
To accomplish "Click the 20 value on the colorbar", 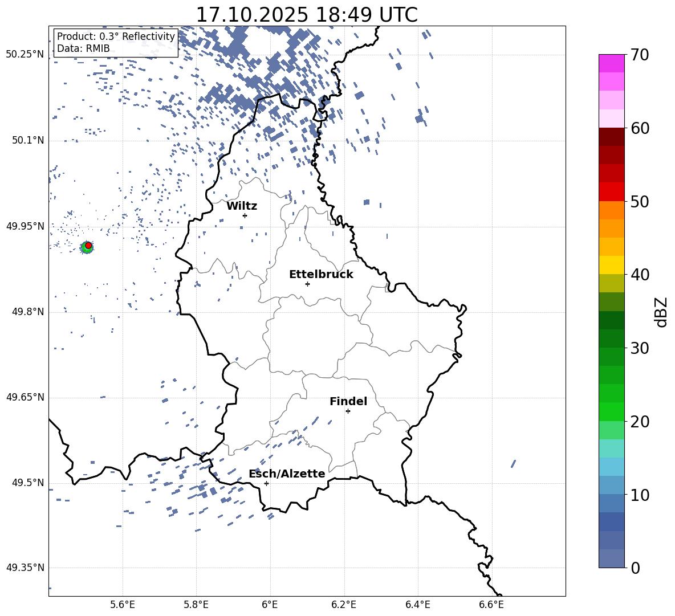I will click(x=640, y=422).
